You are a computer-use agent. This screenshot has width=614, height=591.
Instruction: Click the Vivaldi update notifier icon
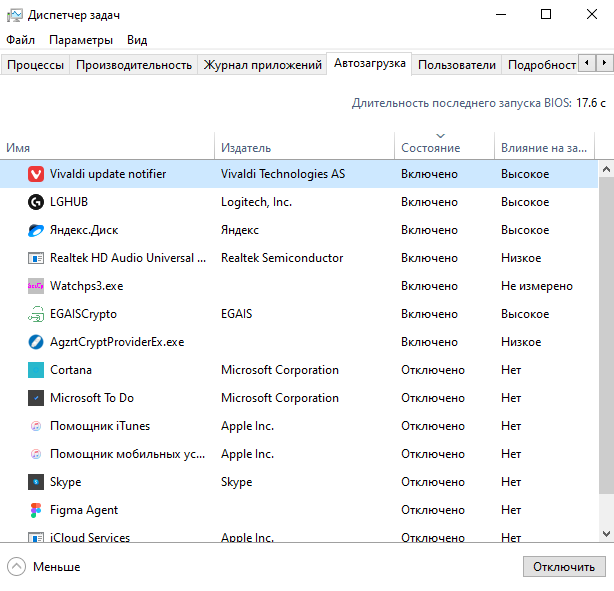point(36,174)
